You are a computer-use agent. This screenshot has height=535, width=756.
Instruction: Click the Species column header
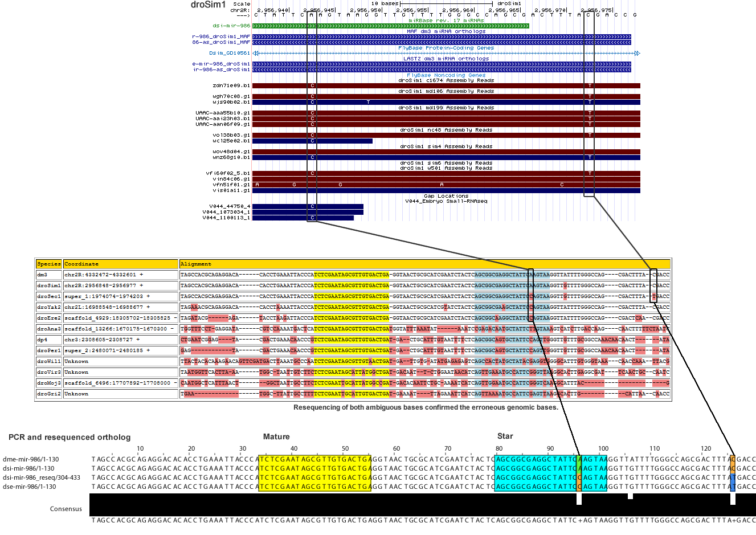pos(48,264)
